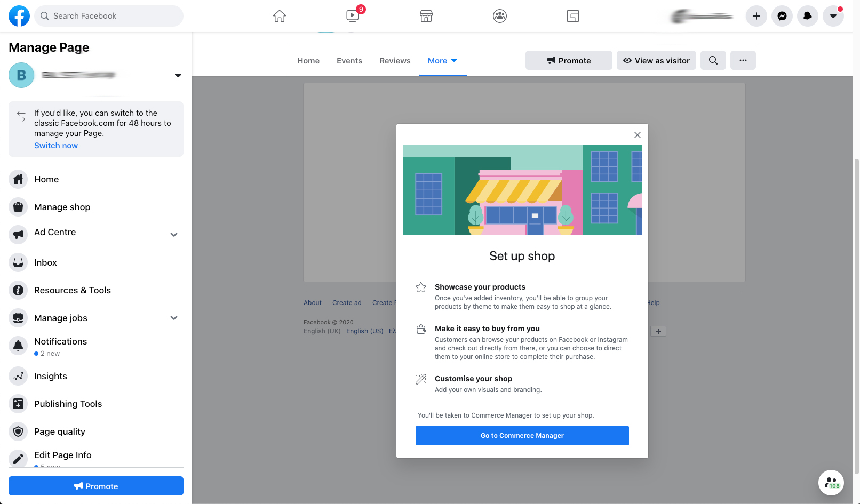Click View as visitor button

656,60
